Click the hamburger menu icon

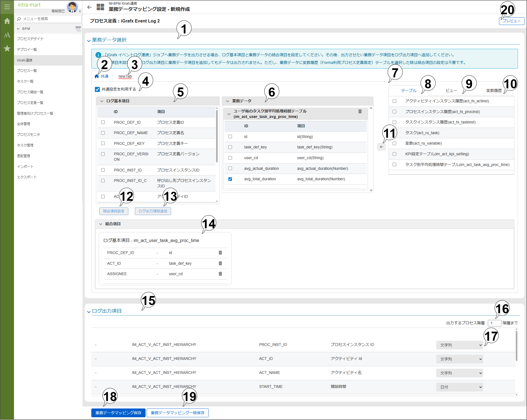click(x=7, y=7)
